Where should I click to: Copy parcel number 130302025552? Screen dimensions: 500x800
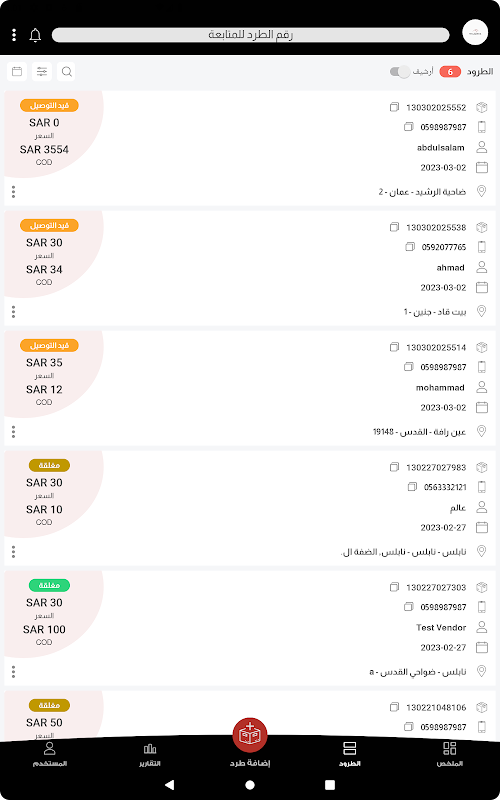(x=394, y=108)
